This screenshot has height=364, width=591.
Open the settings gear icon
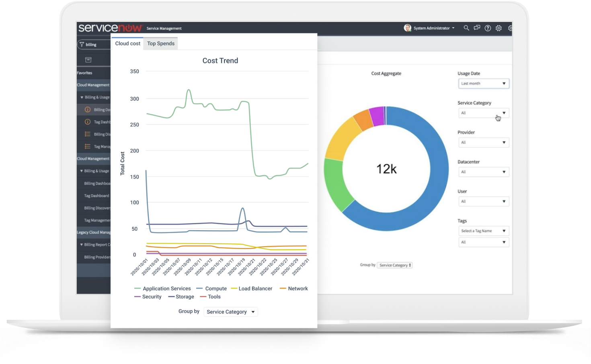(x=499, y=28)
